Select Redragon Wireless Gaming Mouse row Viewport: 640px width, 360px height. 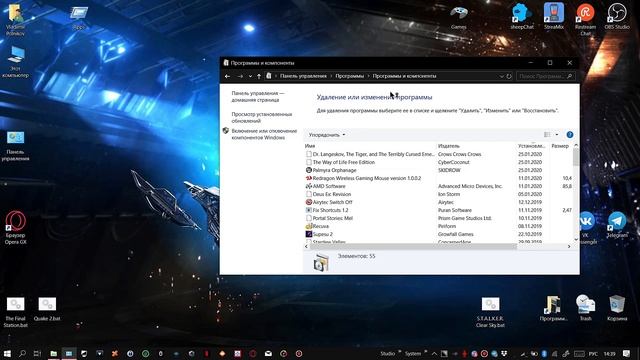click(438, 178)
